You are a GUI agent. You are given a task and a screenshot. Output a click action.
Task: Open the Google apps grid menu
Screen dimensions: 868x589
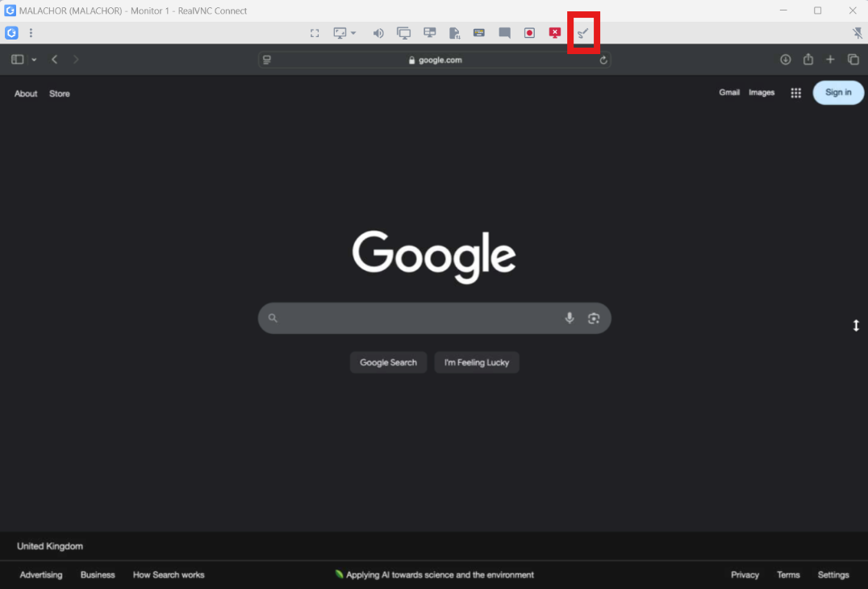click(795, 93)
